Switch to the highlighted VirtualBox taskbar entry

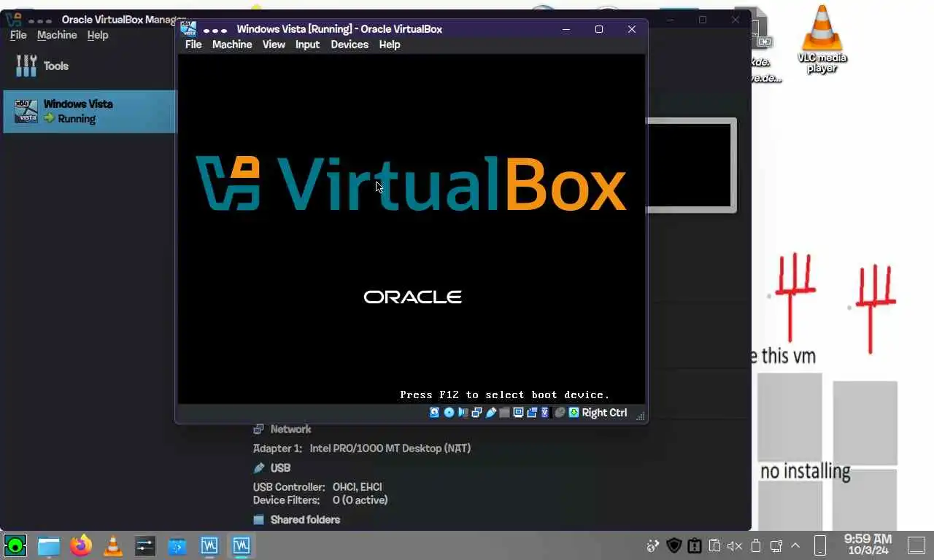[x=242, y=545]
